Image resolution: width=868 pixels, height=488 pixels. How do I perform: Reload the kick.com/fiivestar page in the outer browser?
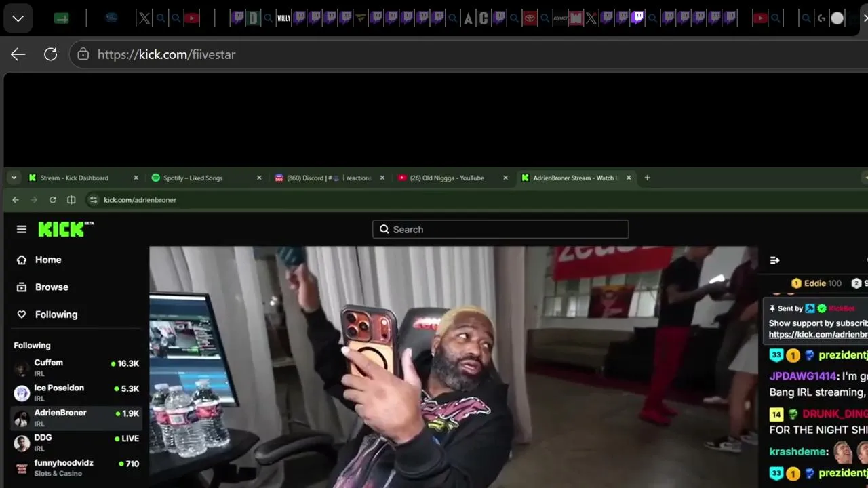[51, 54]
